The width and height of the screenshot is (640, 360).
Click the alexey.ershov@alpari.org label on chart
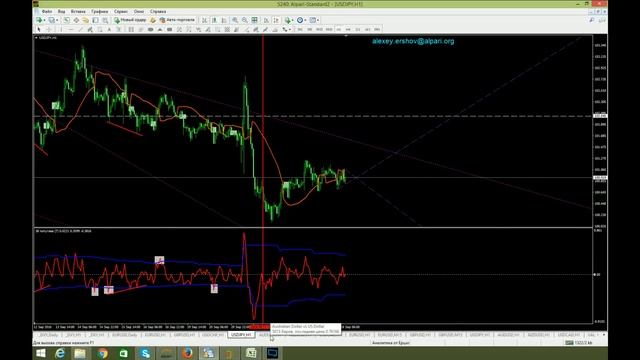[413, 41]
